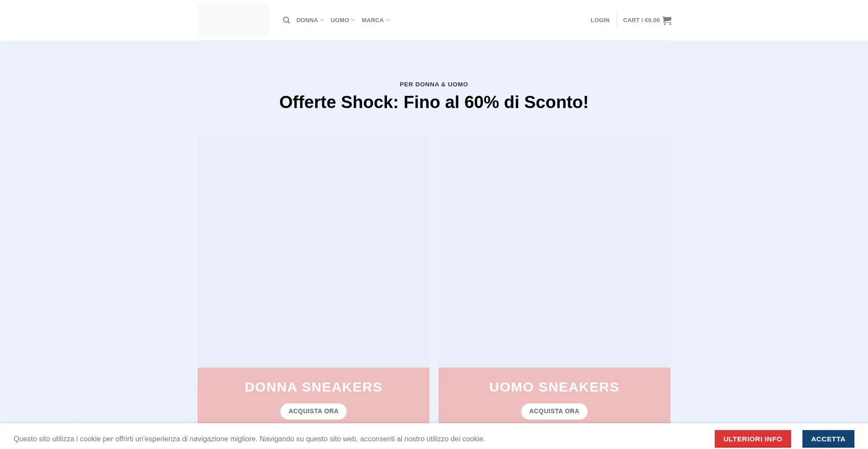Open the Uomo menu item

[x=340, y=20]
